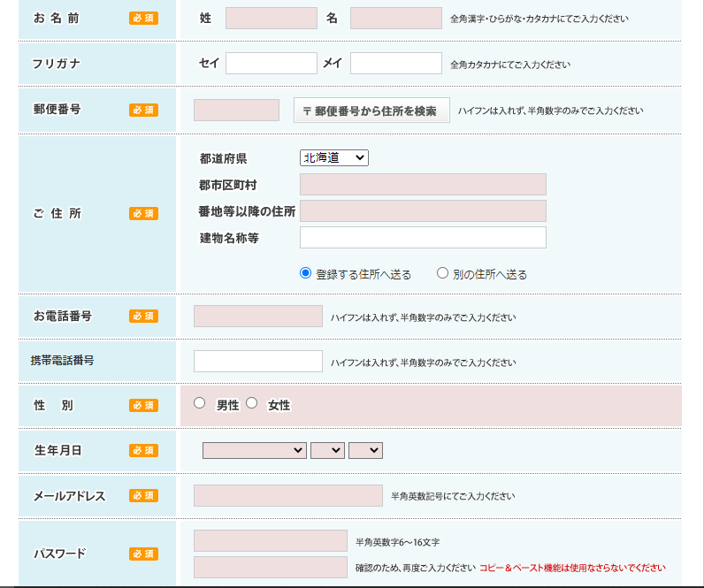The image size is (704, 588).
Task: Focus the メイ furigana input field
Action: pyautogui.click(x=395, y=64)
